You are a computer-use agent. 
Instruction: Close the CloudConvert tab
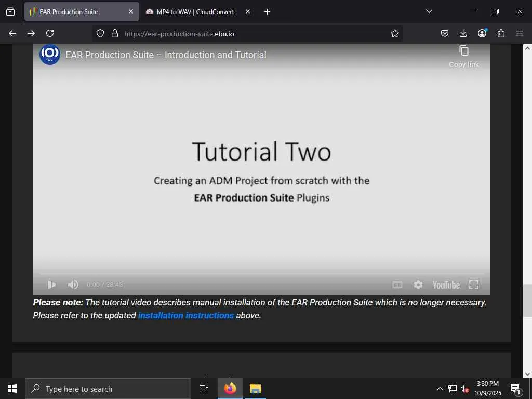click(x=248, y=11)
